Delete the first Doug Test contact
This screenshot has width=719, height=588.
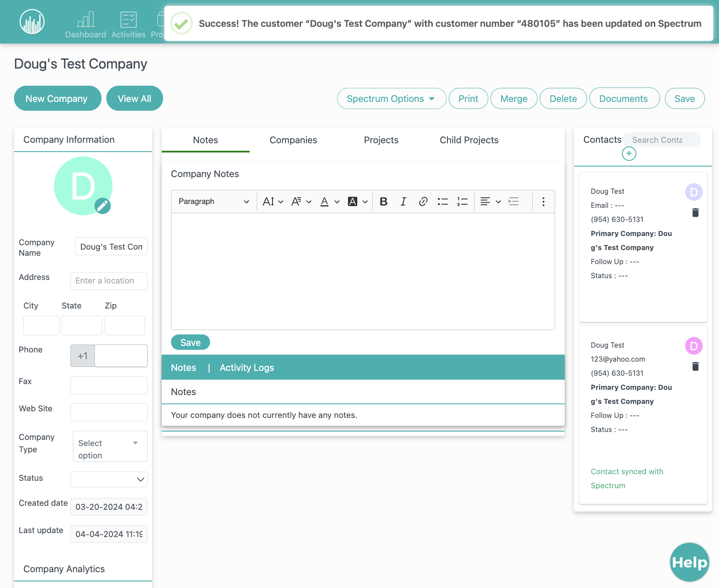click(695, 213)
